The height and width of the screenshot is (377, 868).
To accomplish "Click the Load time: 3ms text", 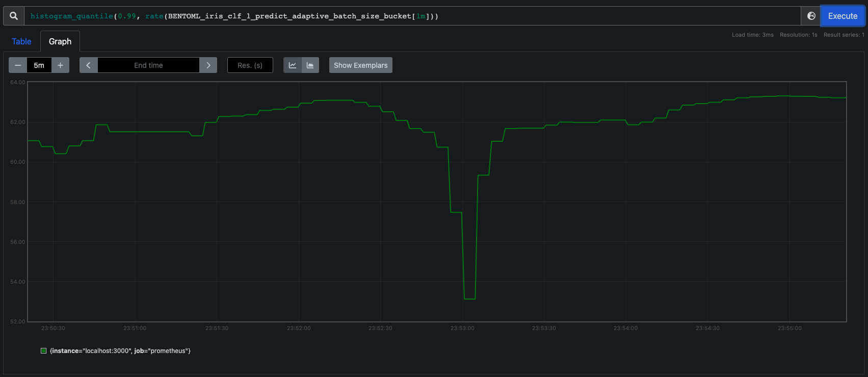I will [x=753, y=35].
